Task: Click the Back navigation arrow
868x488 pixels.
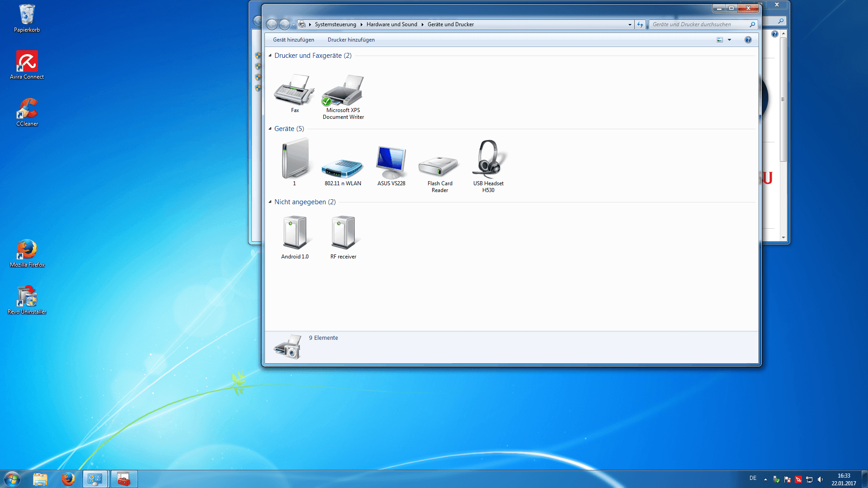Action: (272, 24)
